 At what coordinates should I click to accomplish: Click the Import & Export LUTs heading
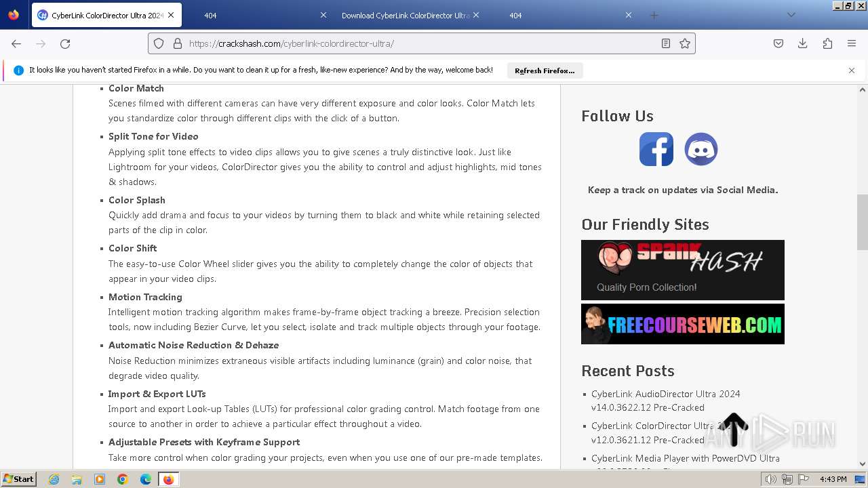tap(157, 394)
